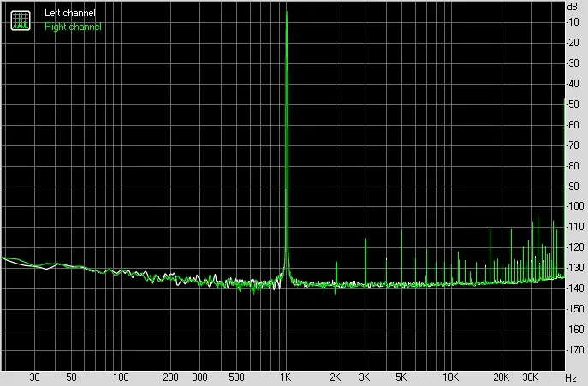Click the -40 dB scale label
Screen dimensions: 588x386
(573, 84)
